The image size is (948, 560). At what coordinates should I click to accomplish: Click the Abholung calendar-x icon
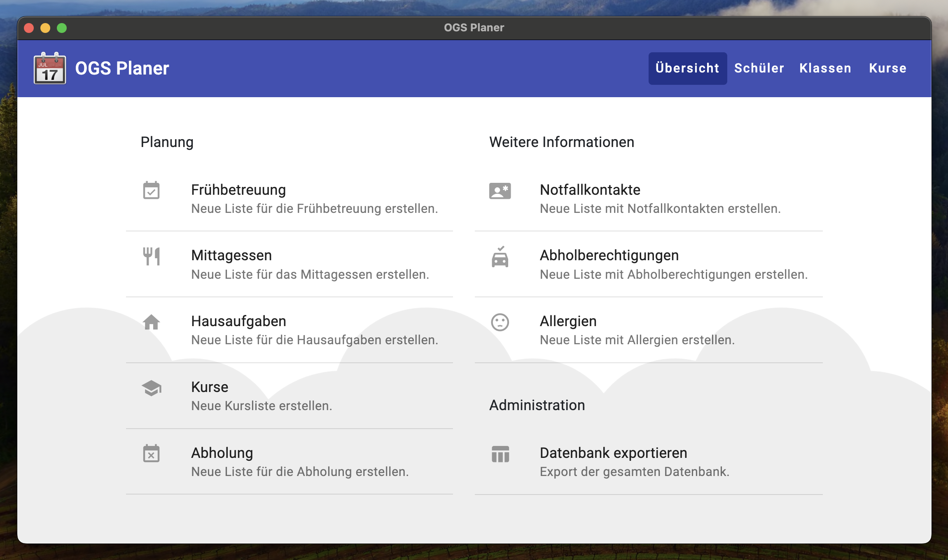tap(151, 454)
